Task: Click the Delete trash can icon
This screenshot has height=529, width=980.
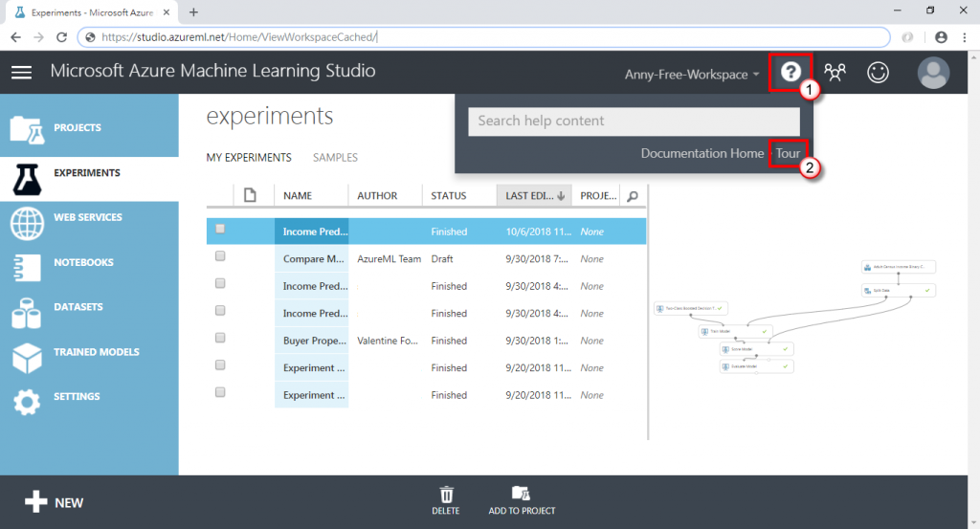Action: point(446,495)
